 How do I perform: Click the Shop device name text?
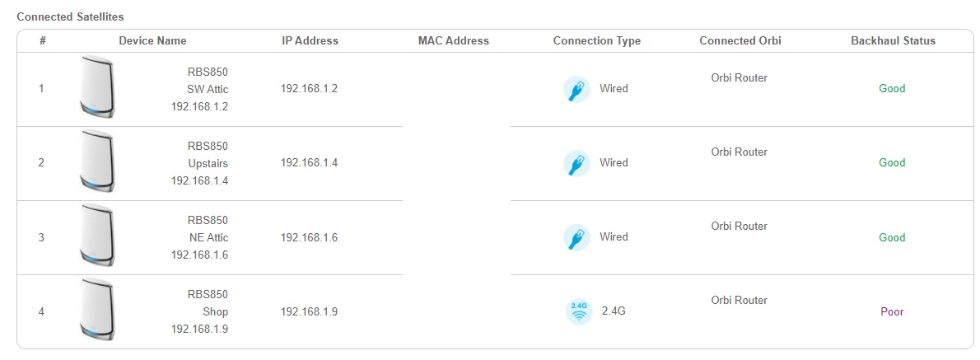[x=215, y=312]
